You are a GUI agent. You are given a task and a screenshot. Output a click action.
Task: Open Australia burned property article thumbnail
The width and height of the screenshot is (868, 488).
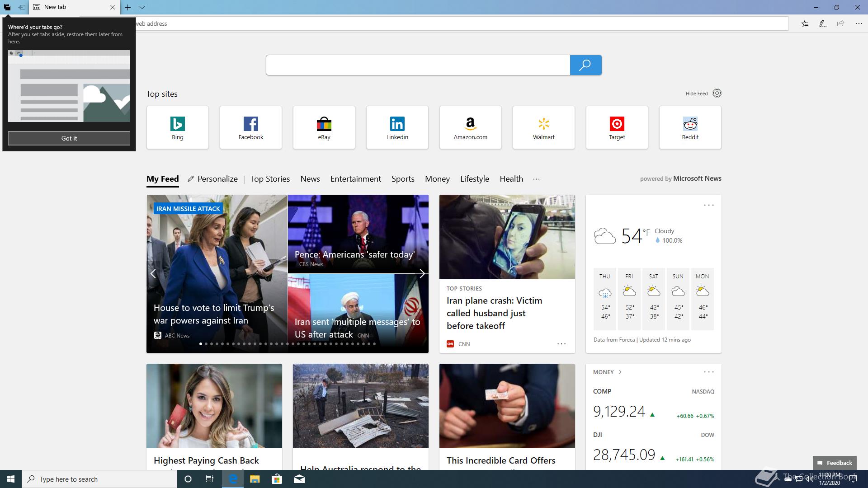(361, 406)
